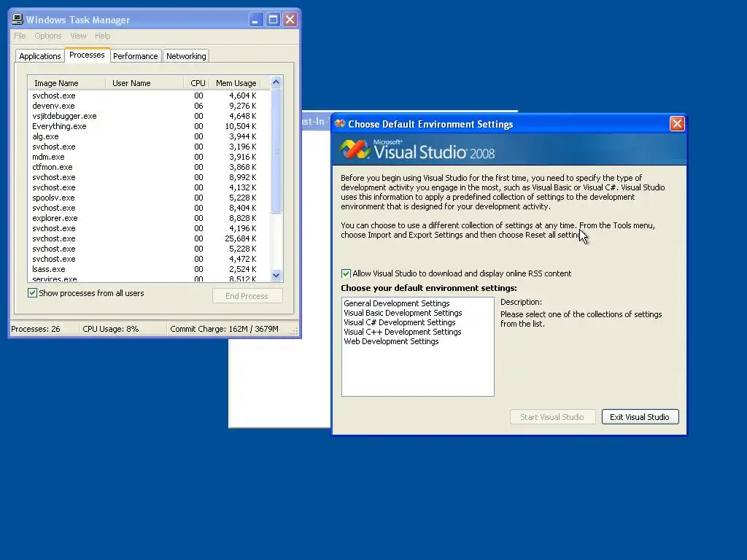Image resolution: width=747 pixels, height=560 pixels.
Task: Click the process list scroll down arrow
Action: click(276, 275)
